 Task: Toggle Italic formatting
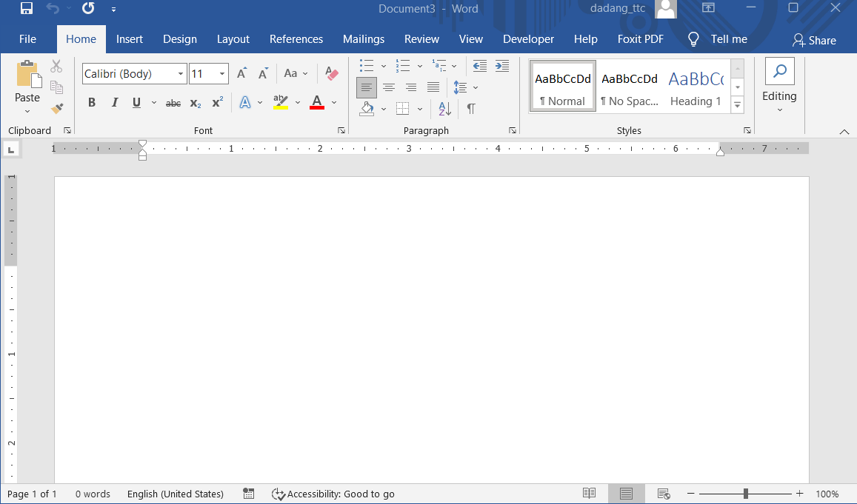pyautogui.click(x=114, y=103)
